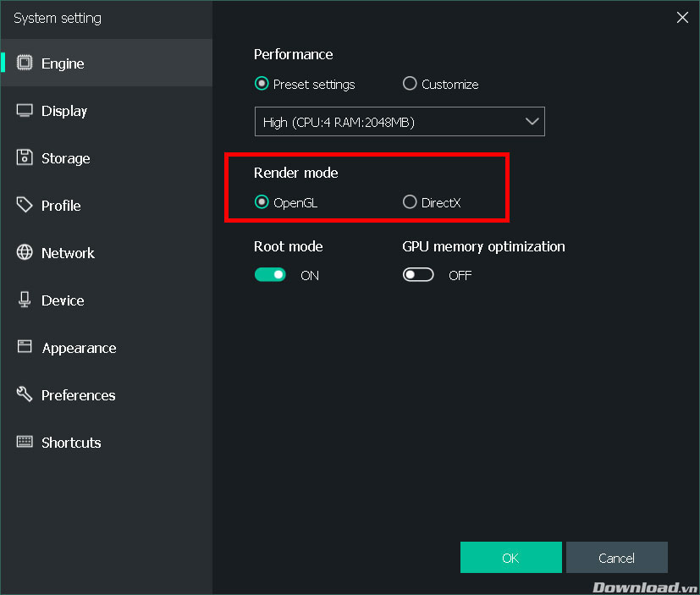Click the Device phone icon
The image size is (700, 595).
coord(25,300)
